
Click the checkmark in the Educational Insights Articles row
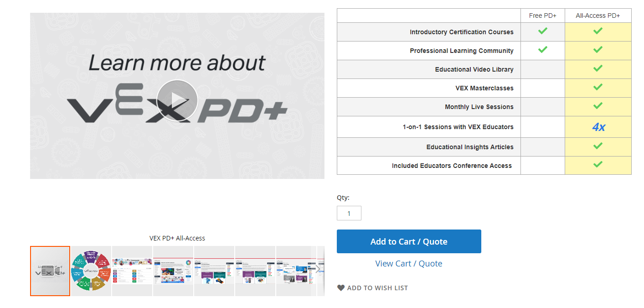[x=598, y=146]
